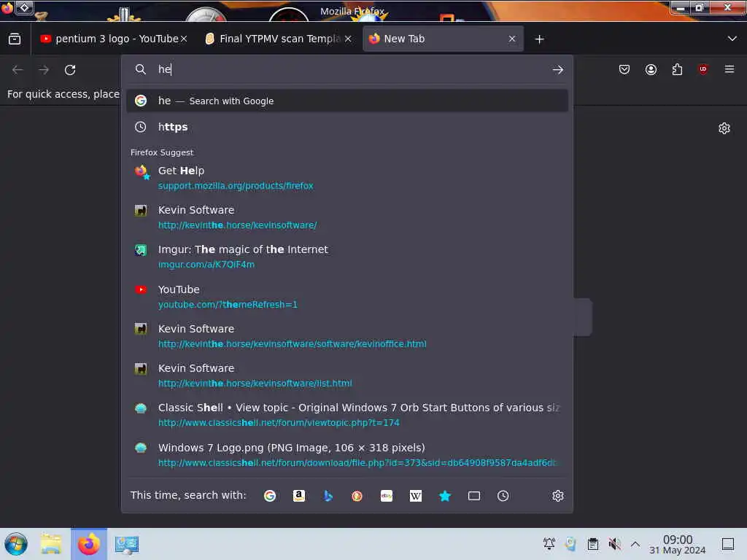The image size is (747, 560).
Task: Open the 09:00 clock and date
Action: pyautogui.click(x=678, y=544)
